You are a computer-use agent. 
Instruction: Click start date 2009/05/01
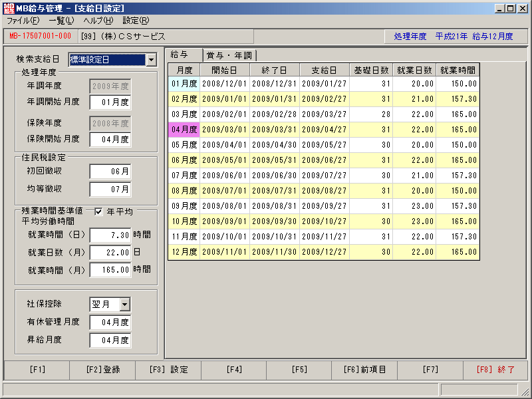[x=225, y=160]
